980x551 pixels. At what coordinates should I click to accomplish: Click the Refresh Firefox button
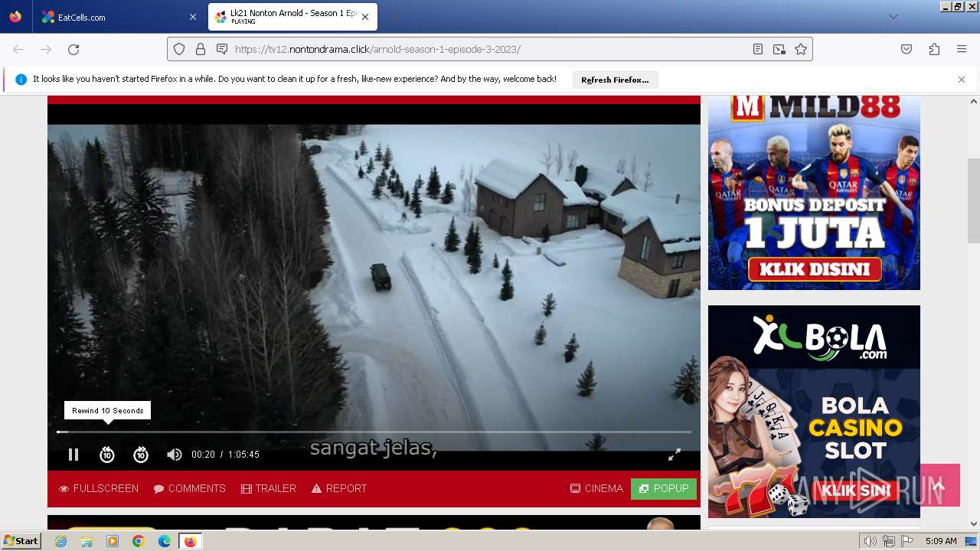click(615, 80)
